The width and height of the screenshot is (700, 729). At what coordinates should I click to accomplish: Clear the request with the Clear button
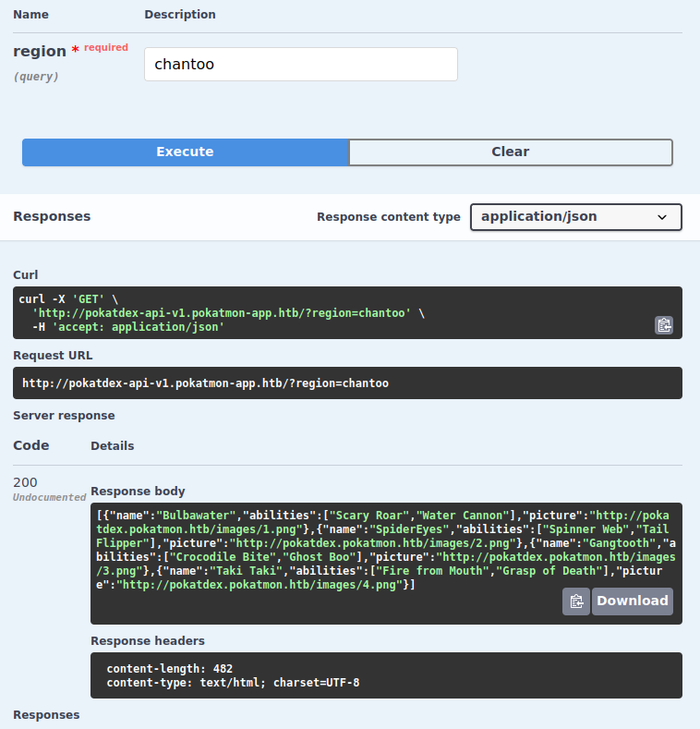[510, 152]
